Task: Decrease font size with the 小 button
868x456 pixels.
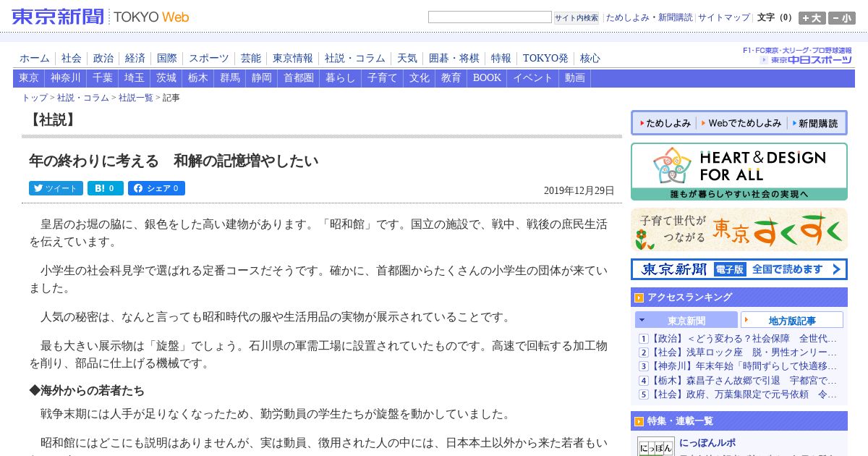Action: click(841, 18)
